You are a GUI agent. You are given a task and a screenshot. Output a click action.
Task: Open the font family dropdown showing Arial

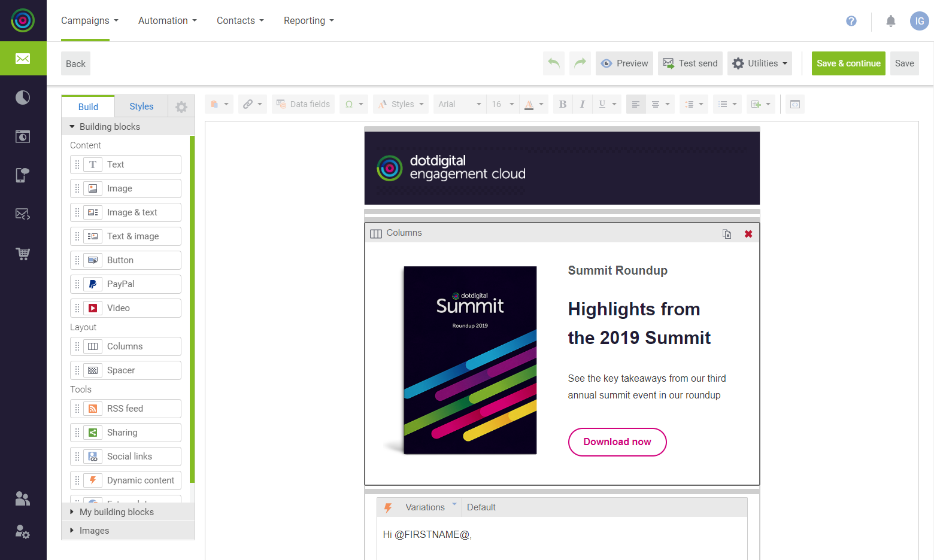459,104
